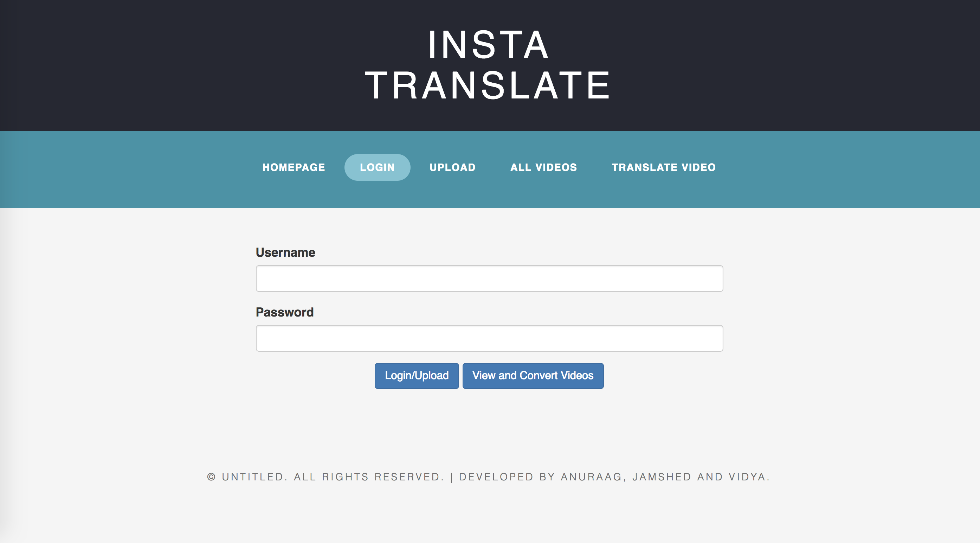Viewport: 980px width, 543px height.
Task: Click the word INSTA in the header
Action: click(x=489, y=45)
